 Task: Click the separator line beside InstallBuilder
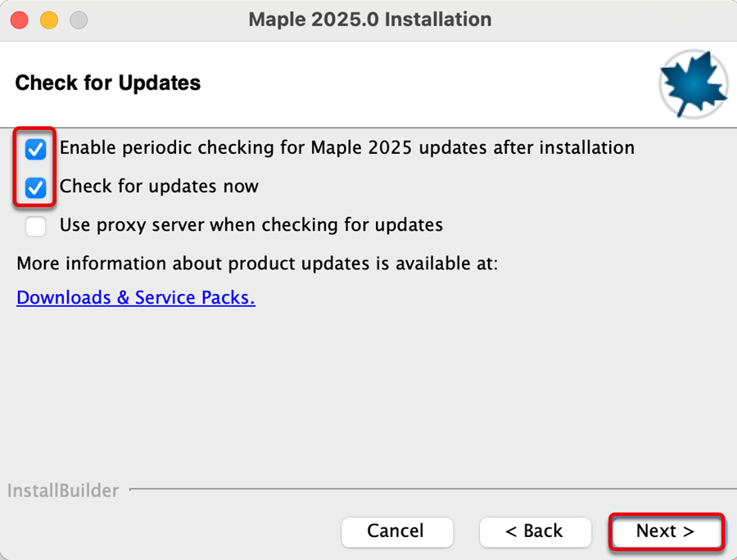(x=433, y=489)
